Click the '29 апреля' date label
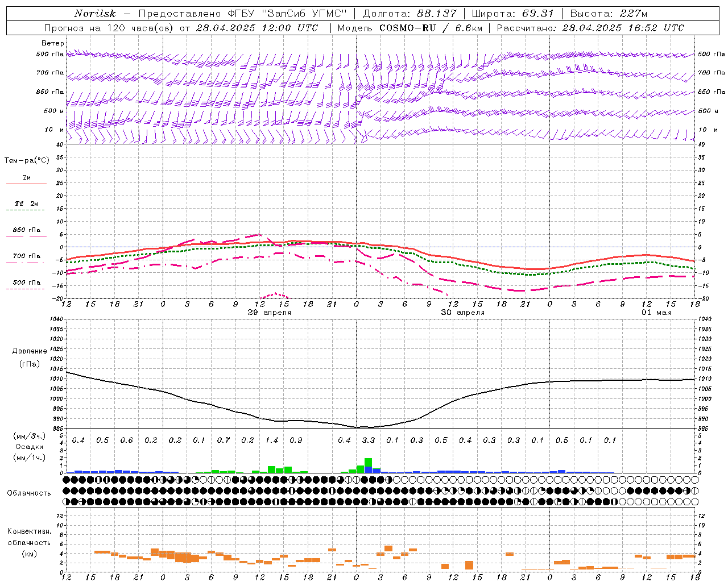Viewport: 728px width, 582px height. click(x=270, y=313)
